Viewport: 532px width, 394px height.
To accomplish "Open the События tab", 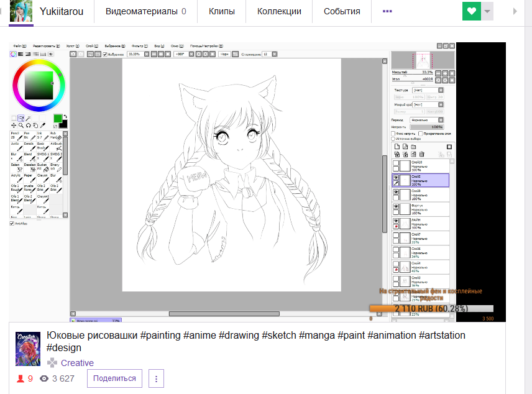I will pyautogui.click(x=342, y=12).
